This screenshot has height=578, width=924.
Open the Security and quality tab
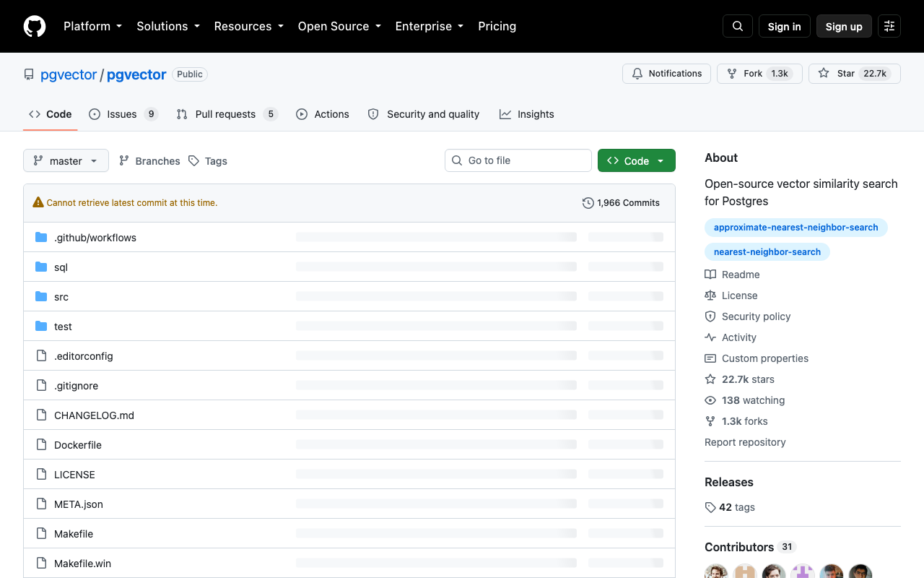point(424,114)
